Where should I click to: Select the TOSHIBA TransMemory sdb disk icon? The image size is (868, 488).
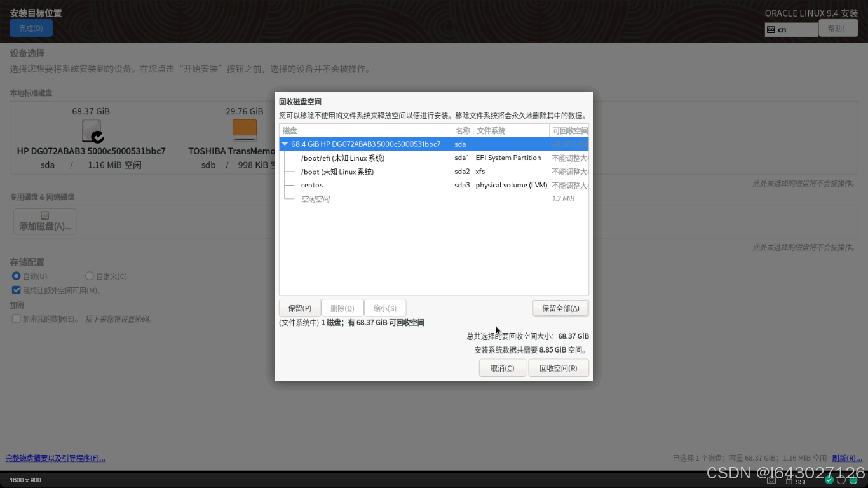245,131
